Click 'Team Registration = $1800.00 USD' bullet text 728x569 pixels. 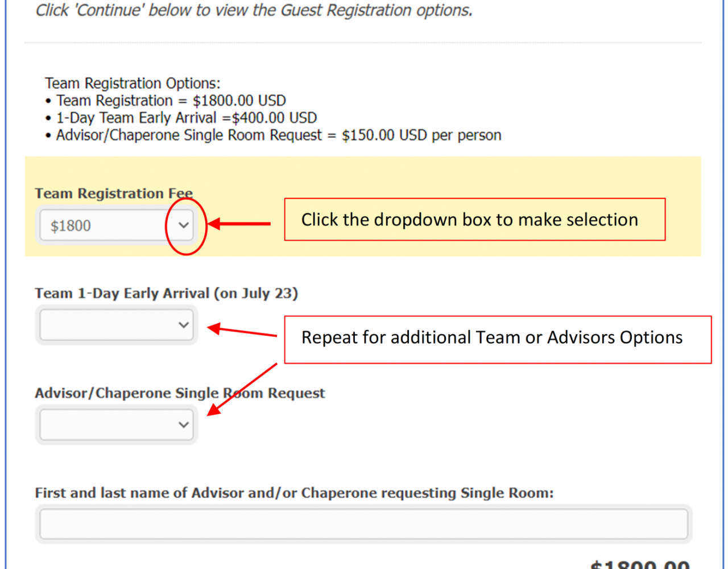pos(171,101)
